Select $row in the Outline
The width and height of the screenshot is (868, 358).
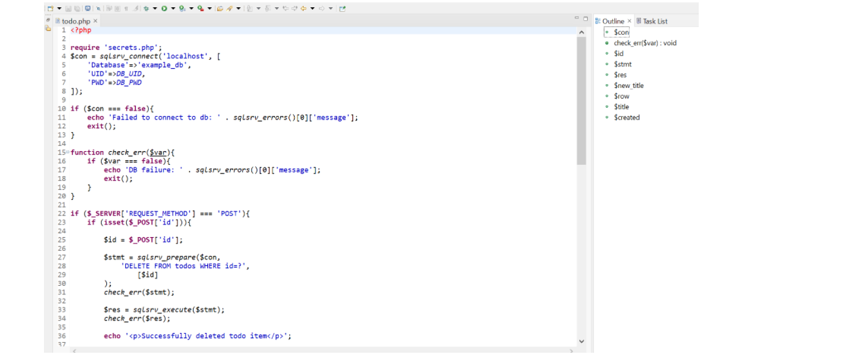click(x=621, y=96)
